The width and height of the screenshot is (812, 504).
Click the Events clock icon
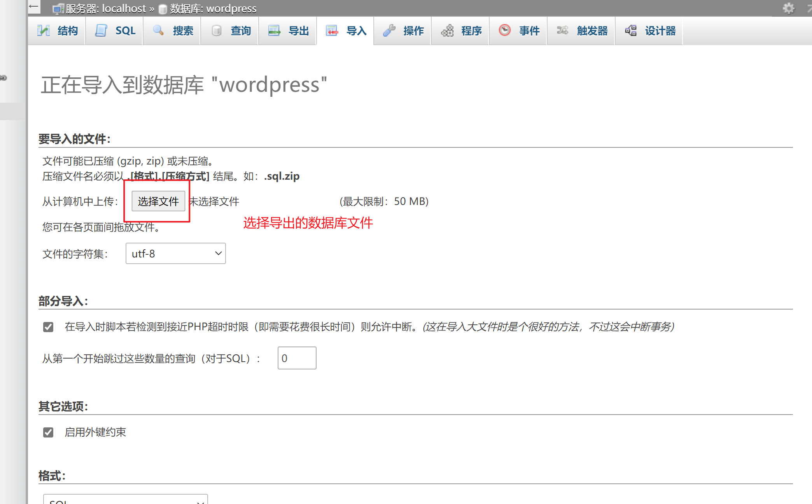tap(505, 30)
